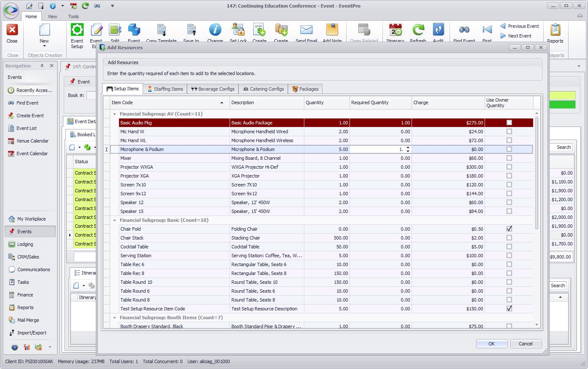Viewport: 588px width, 369px height.
Task: Click the Find Event binoculars icon
Action: 464,30
